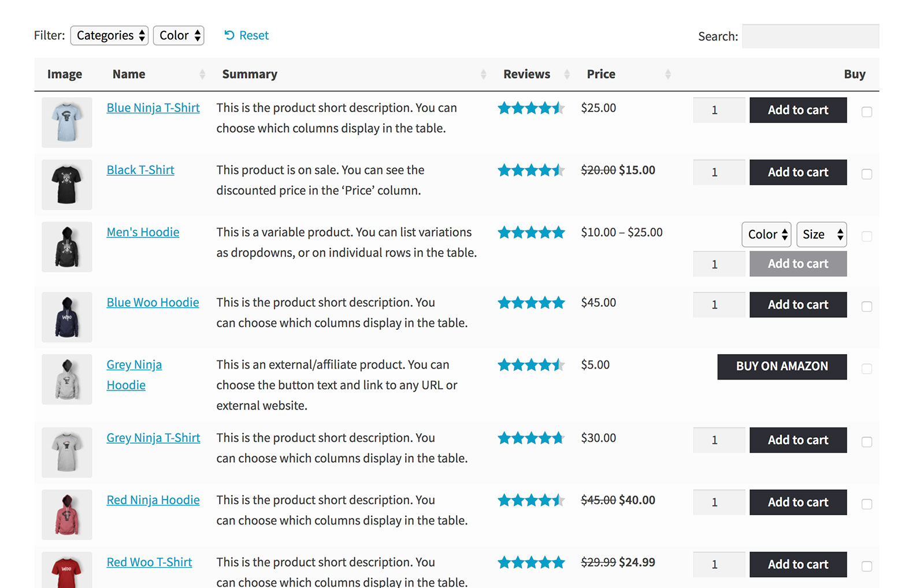Viewport: 913px width, 588px height.
Task: Click the Red Woo T-Shirt thumbnail
Action: tap(67, 571)
